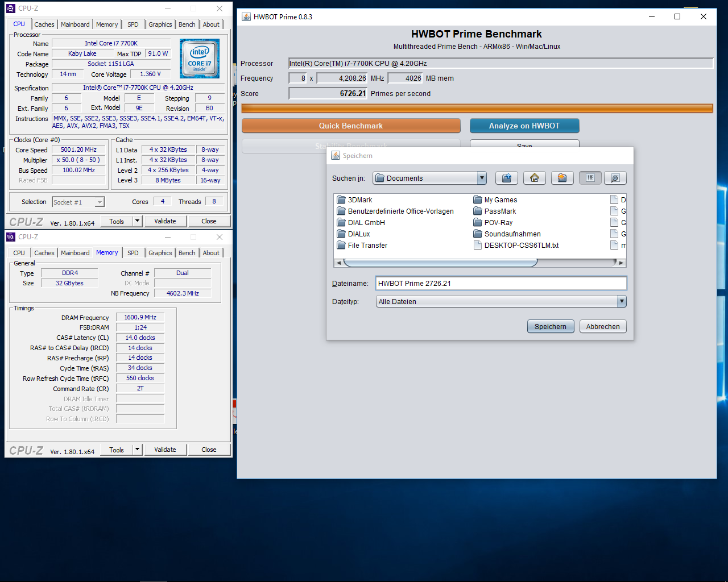Select the File Transfer folder icon

click(341, 245)
